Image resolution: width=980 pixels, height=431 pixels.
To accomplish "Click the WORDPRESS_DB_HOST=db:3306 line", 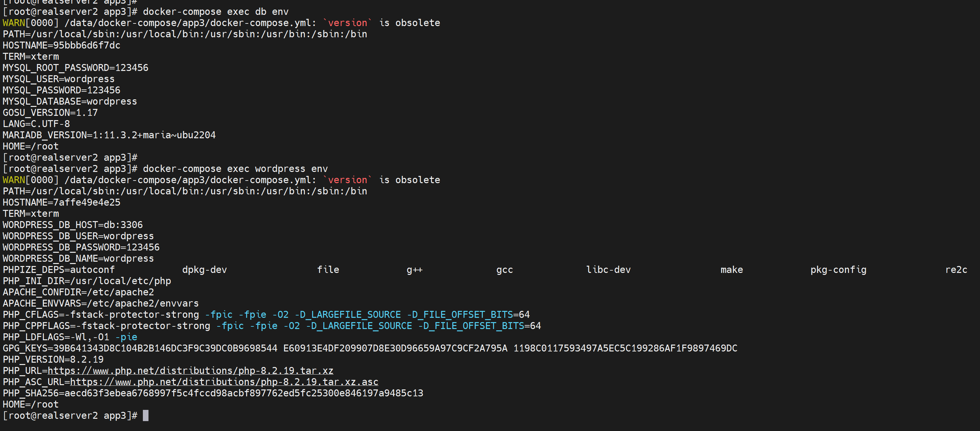I will [x=73, y=225].
